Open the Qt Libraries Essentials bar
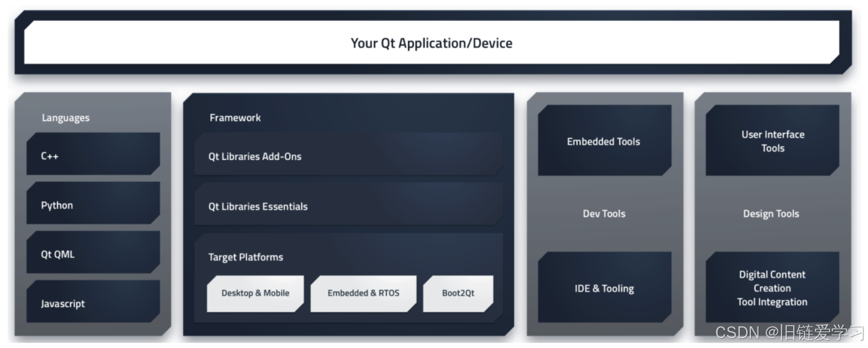The width and height of the screenshot is (868, 348). pos(349,205)
